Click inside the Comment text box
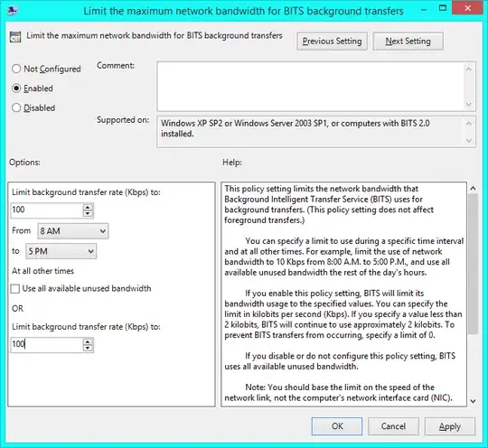Image resolution: width=488 pixels, height=448 pixels. (310, 86)
